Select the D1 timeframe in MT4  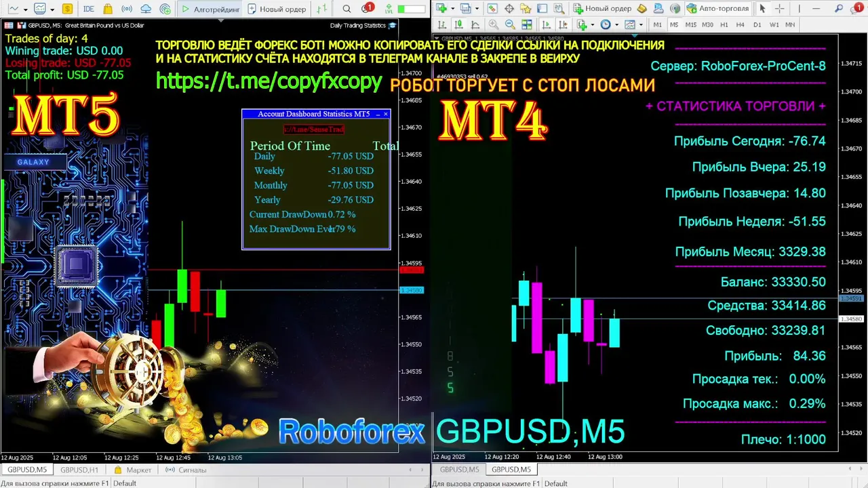(757, 24)
